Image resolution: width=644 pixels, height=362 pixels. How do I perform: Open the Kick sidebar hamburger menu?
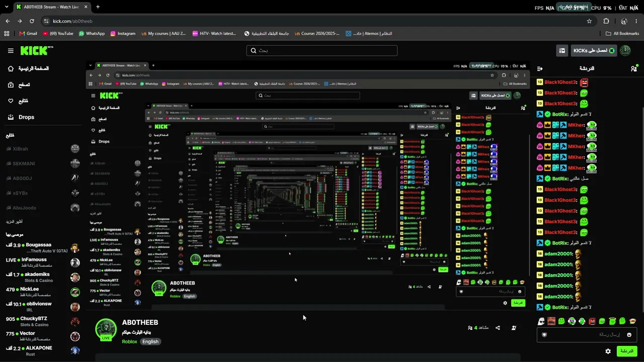11,51
